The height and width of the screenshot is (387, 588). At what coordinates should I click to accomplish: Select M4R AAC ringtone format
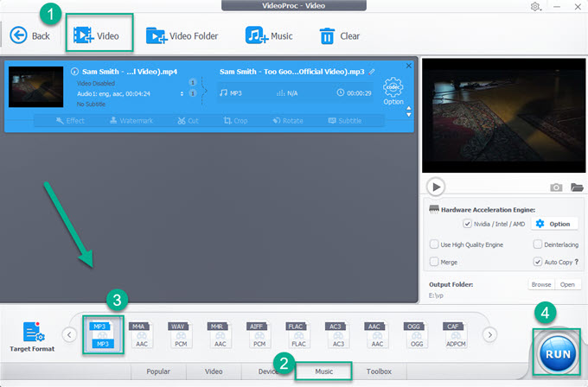click(x=220, y=334)
